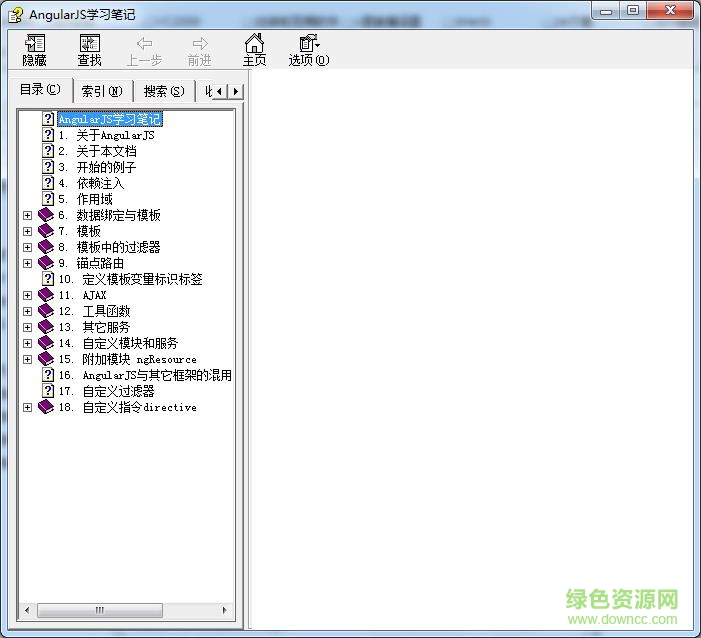Expand the 7. 模板 node

(28, 232)
